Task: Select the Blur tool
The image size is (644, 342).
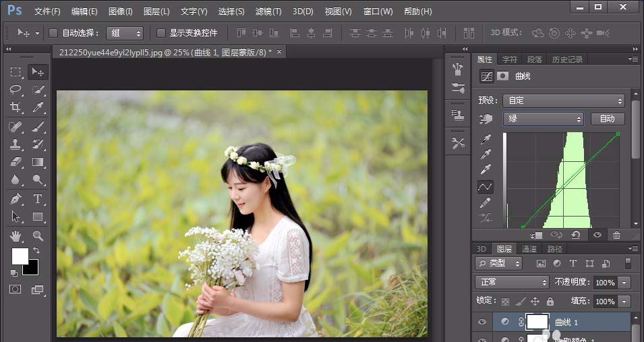Action: pos(16,179)
